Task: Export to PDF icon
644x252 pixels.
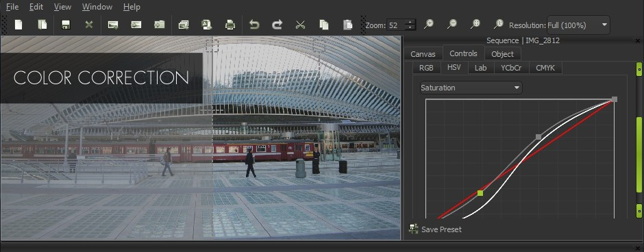Action: (207, 25)
